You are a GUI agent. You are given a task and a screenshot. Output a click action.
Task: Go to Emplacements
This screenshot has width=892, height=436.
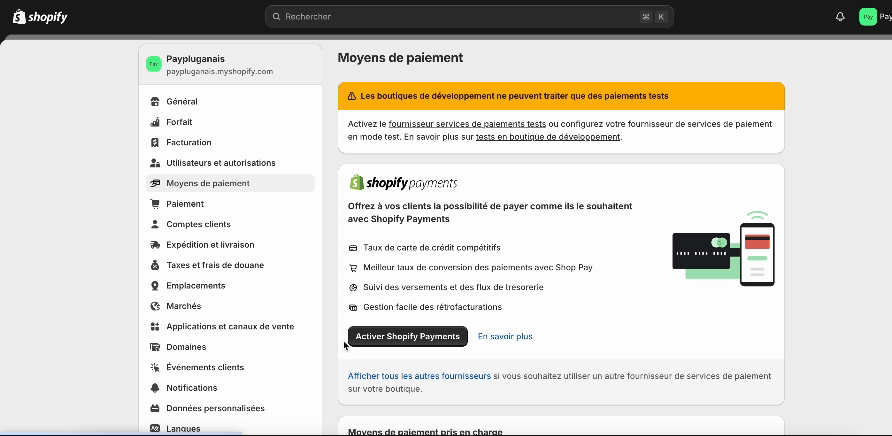pyautogui.click(x=230, y=286)
